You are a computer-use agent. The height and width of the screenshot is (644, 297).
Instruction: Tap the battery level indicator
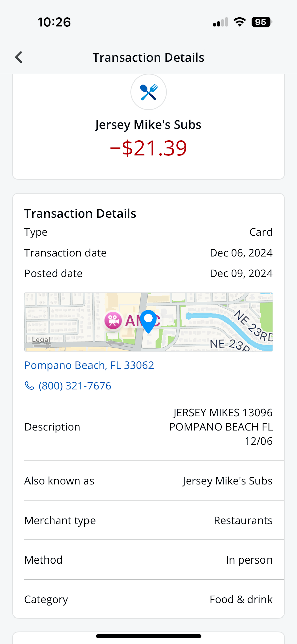coord(261,22)
